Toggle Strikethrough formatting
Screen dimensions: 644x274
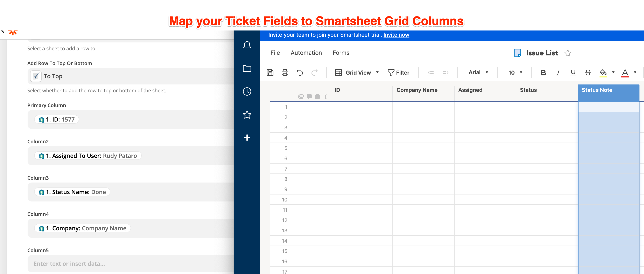(588, 73)
